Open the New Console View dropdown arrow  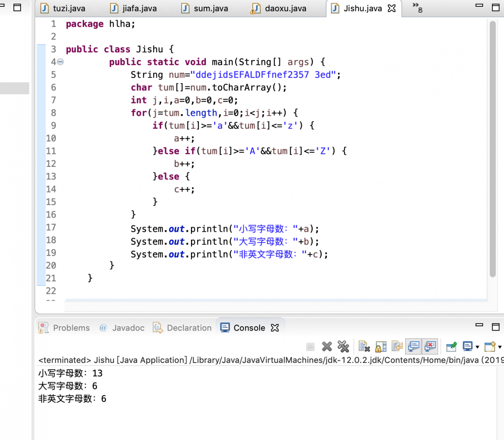pyautogui.click(x=500, y=347)
